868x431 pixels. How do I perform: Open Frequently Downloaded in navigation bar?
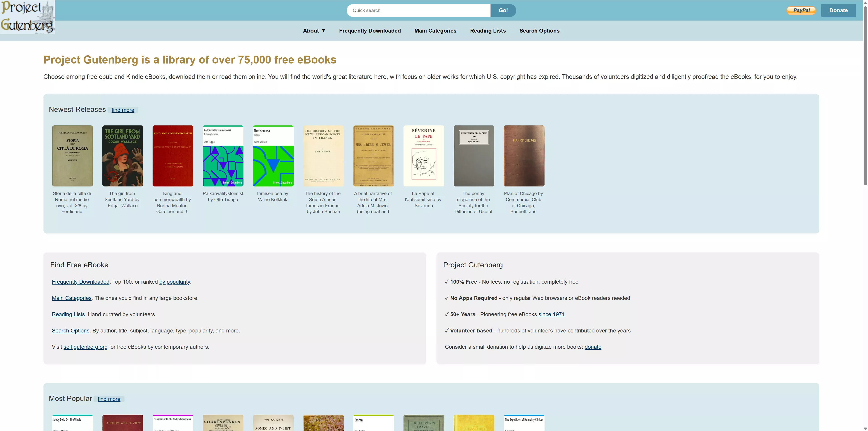[370, 31]
